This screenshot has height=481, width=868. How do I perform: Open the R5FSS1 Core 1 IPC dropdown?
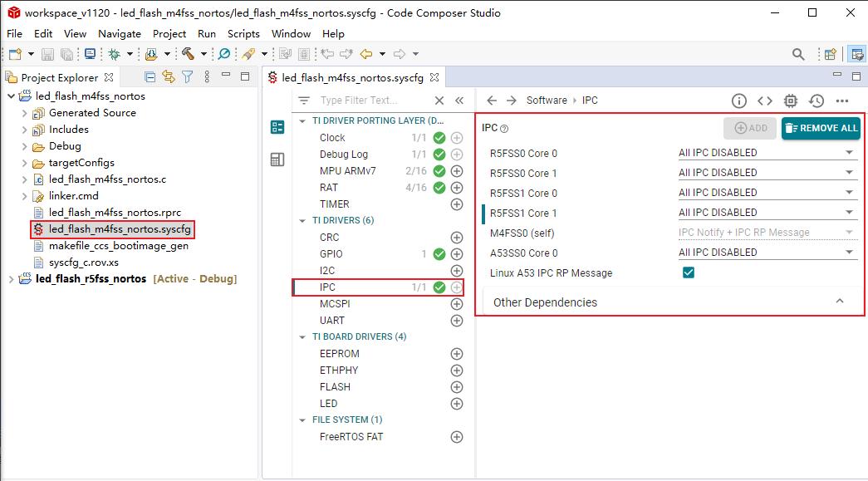tap(767, 213)
